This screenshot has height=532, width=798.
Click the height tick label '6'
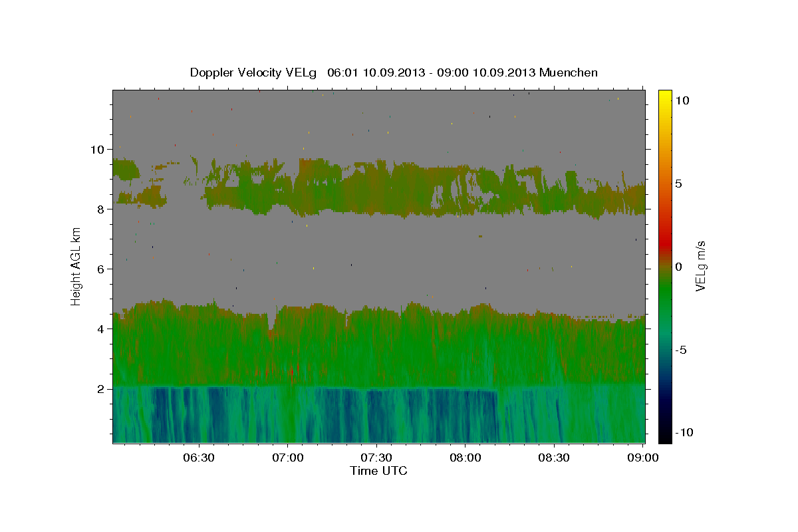click(100, 269)
